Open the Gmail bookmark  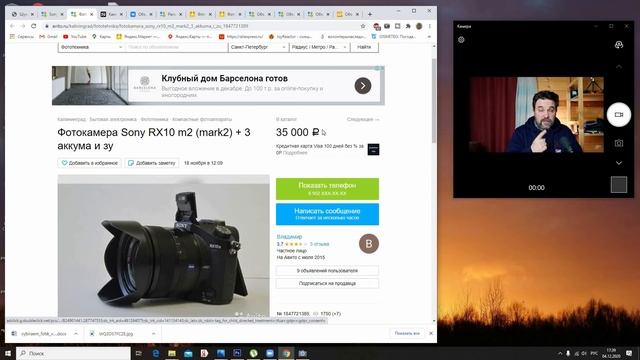48,37
